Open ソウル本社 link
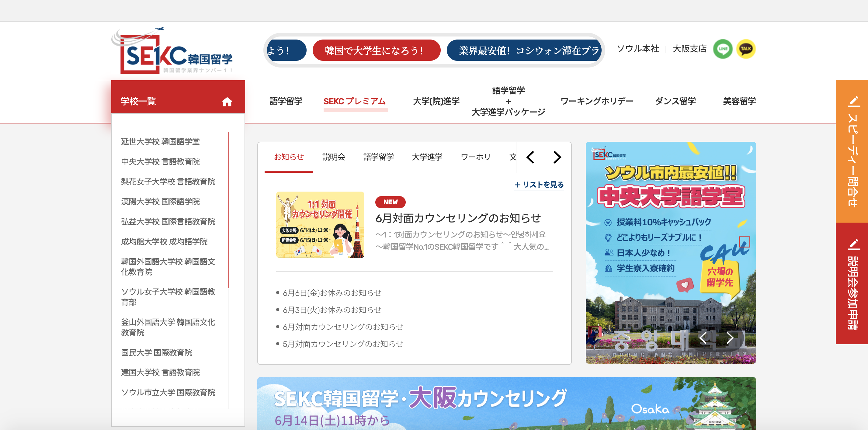 tap(637, 49)
